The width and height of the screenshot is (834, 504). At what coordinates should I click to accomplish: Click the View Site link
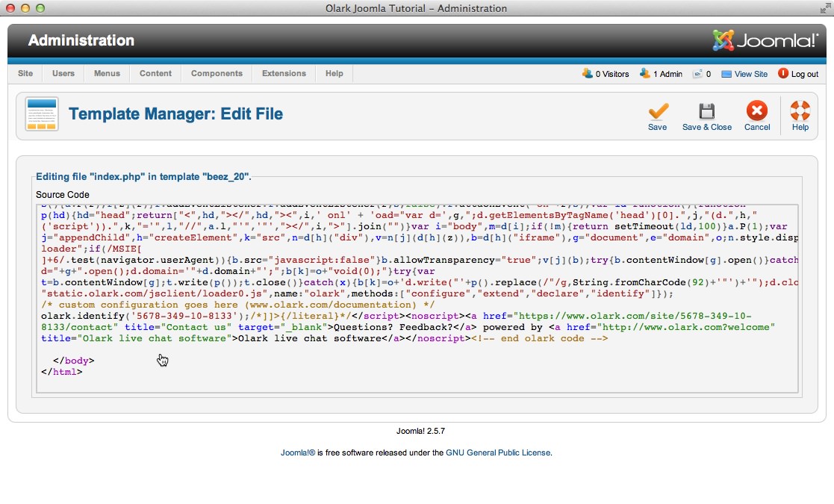[751, 73]
